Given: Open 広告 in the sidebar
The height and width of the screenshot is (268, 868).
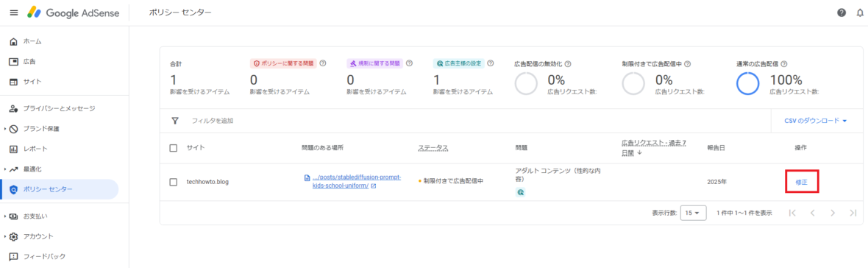Looking at the screenshot, I should pos(60,61).
